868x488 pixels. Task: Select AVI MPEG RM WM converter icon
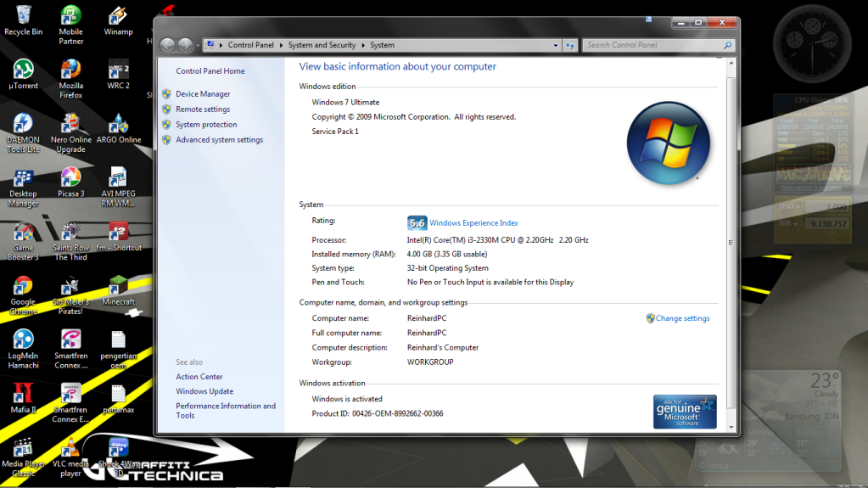click(x=118, y=188)
